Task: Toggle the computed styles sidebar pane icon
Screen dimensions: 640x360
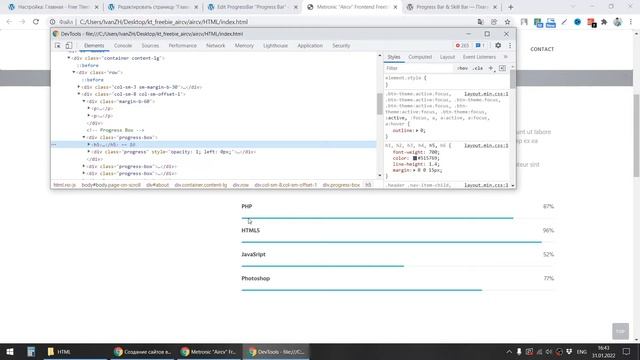Action: tap(502, 68)
